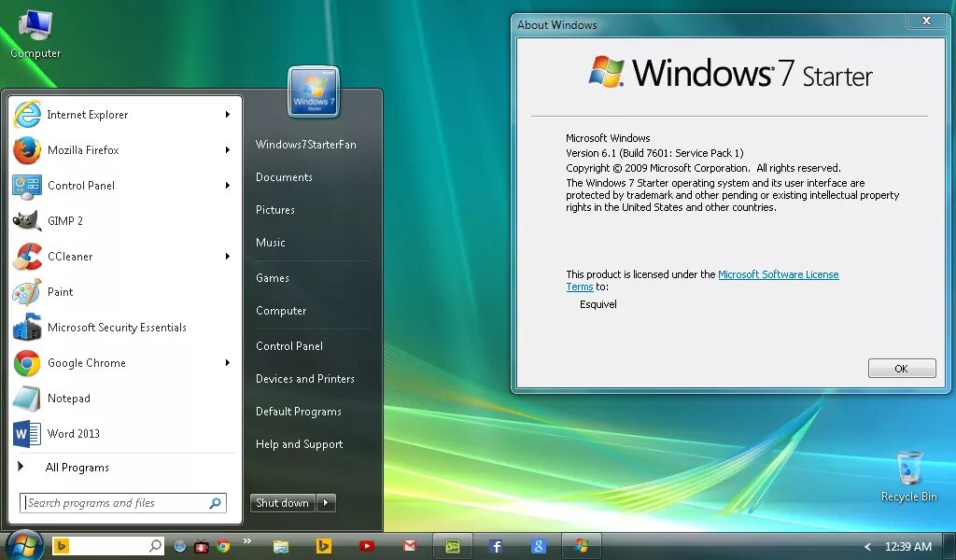Click OK in About Windows dialog

(902, 368)
